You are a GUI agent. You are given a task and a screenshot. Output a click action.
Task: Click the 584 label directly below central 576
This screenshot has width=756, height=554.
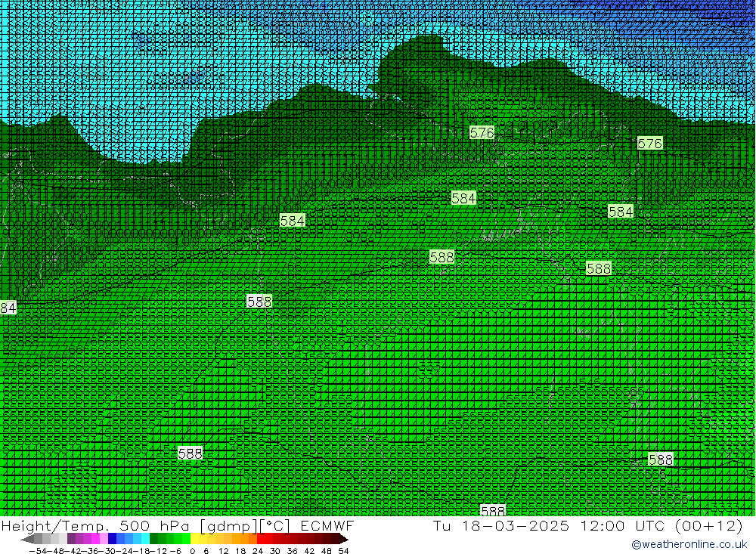463,198
